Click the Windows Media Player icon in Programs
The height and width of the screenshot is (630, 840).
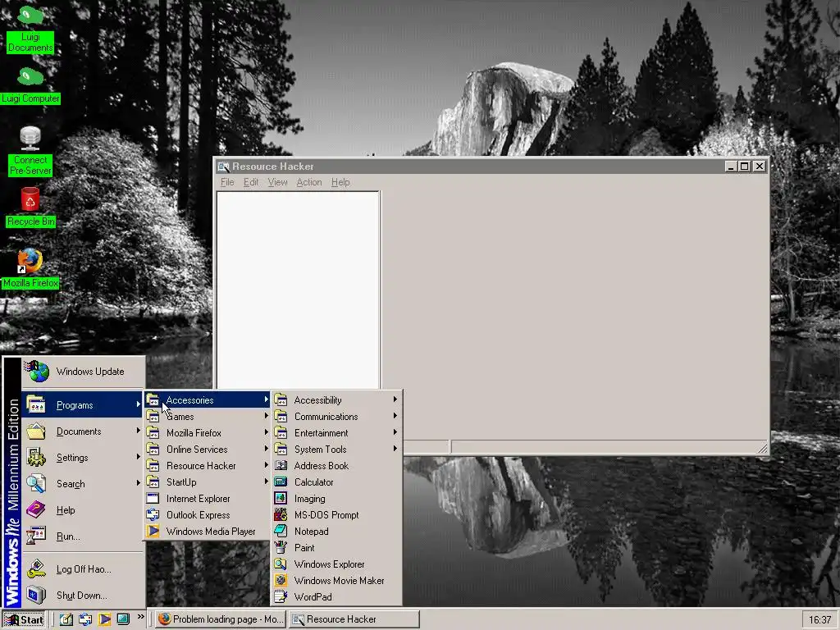click(x=153, y=532)
